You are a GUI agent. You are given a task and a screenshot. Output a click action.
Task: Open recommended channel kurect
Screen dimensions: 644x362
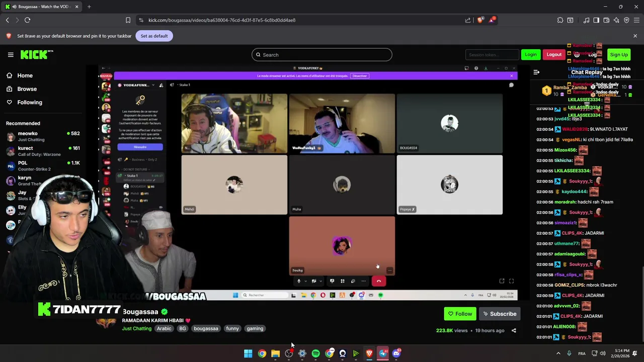[x=43, y=151]
